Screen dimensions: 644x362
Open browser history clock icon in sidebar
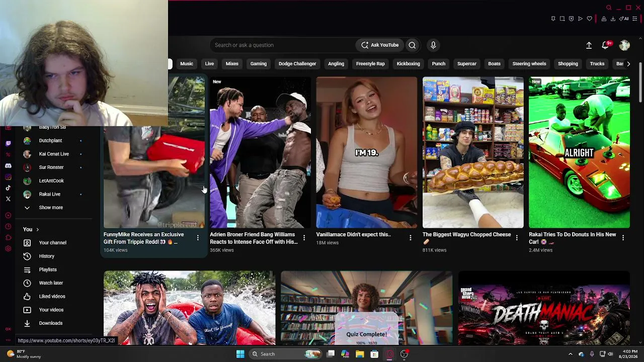pos(8,226)
